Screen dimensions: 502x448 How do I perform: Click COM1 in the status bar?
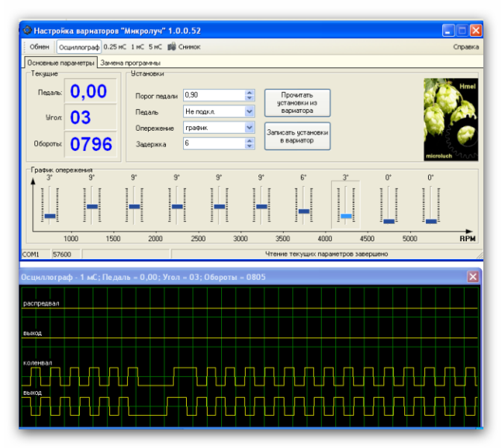(31, 254)
